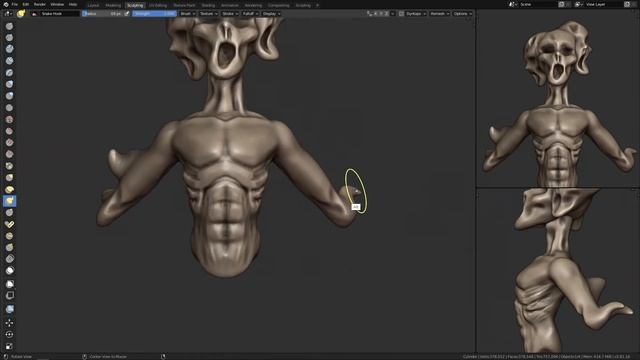Toggle radius pressure sensitivity button
The height and width of the screenshot is (360, 640).
pos(127,13)
